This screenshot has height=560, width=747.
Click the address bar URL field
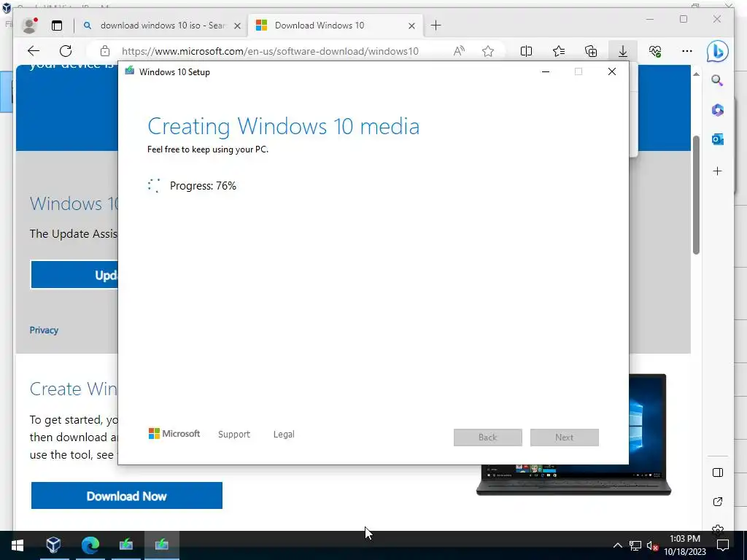(x=270, y=51)
